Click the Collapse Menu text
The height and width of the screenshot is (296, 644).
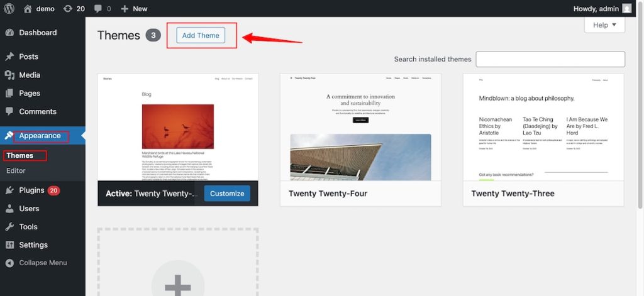(43, 263)
